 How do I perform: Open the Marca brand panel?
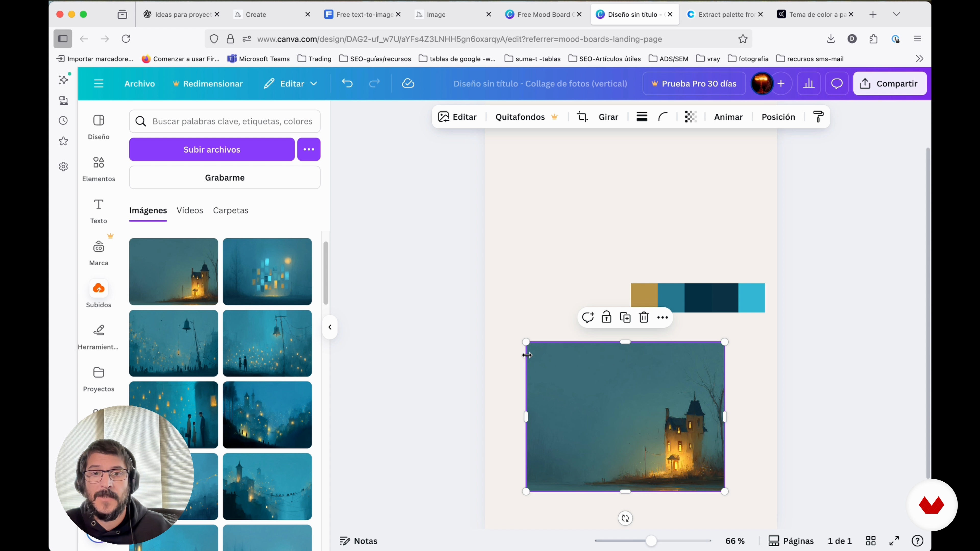point(99,253)
